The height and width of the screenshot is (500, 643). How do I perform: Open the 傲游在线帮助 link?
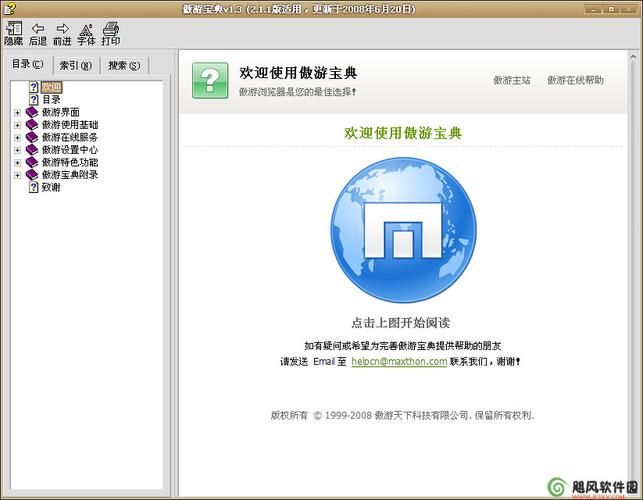point(575,80)
